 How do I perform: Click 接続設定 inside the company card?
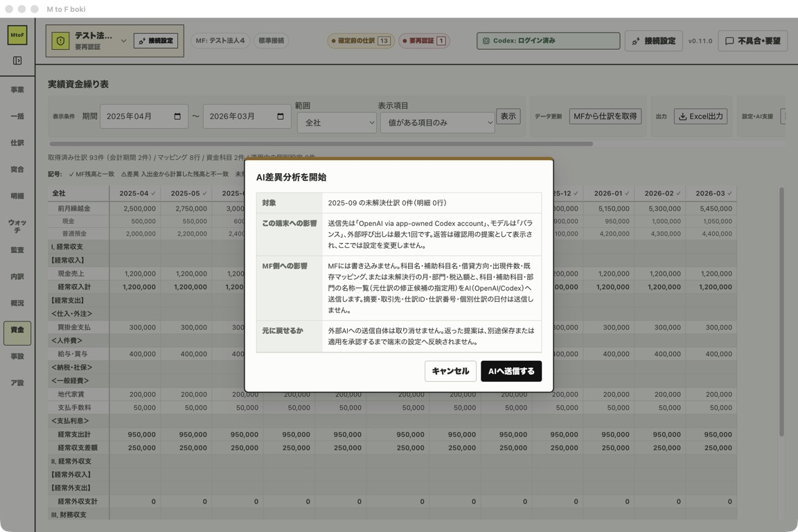click(156, 41)
